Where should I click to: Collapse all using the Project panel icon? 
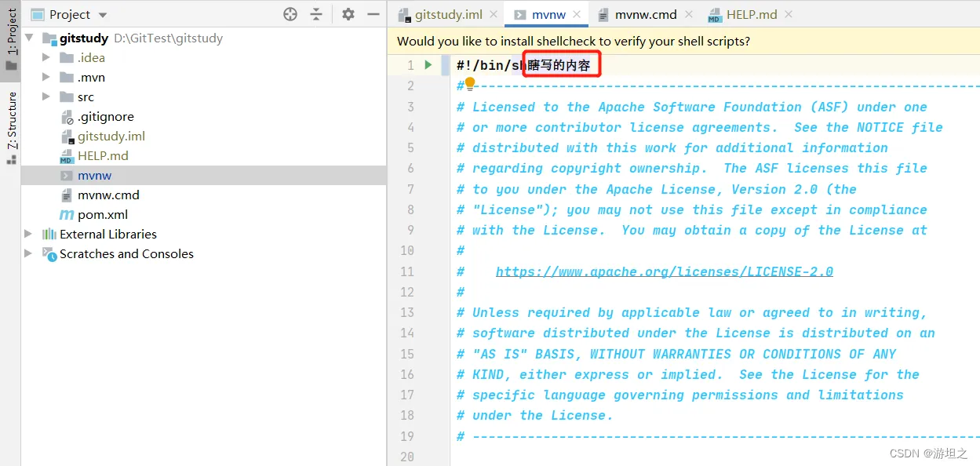tap(316, 14)
